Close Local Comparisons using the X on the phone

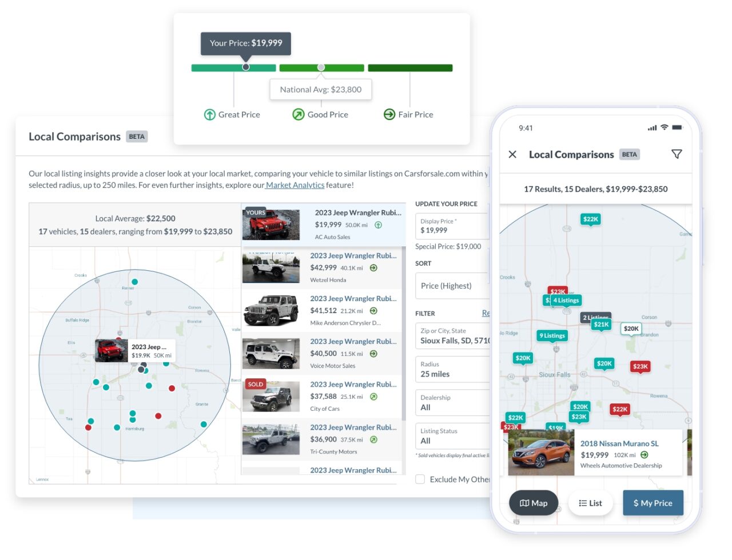tap(512, 154)
